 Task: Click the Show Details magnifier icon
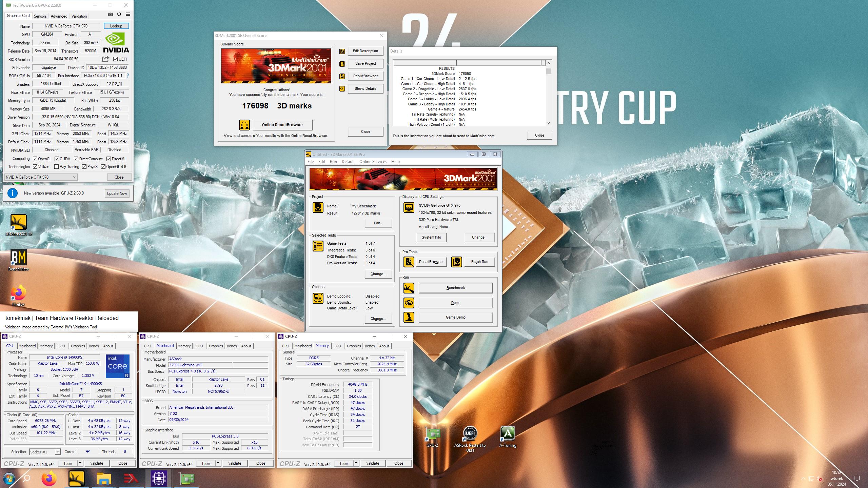(342, 89)
